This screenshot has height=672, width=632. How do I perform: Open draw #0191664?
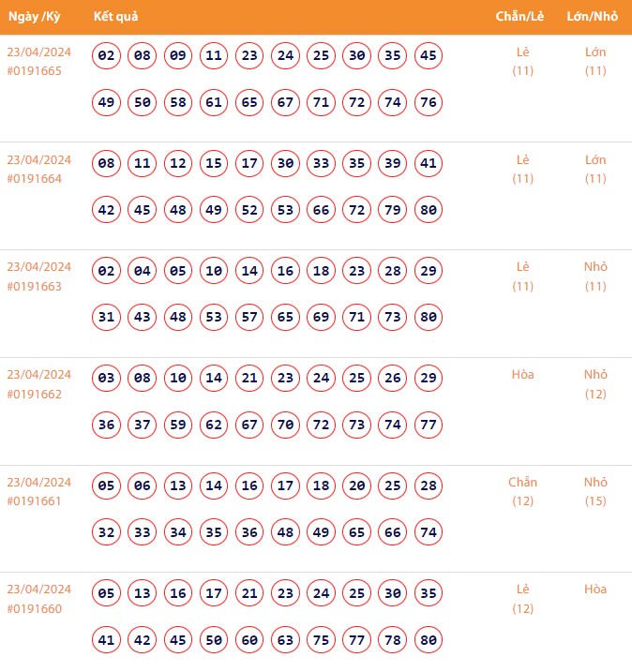pyautogui.click(x=34, y=179)
